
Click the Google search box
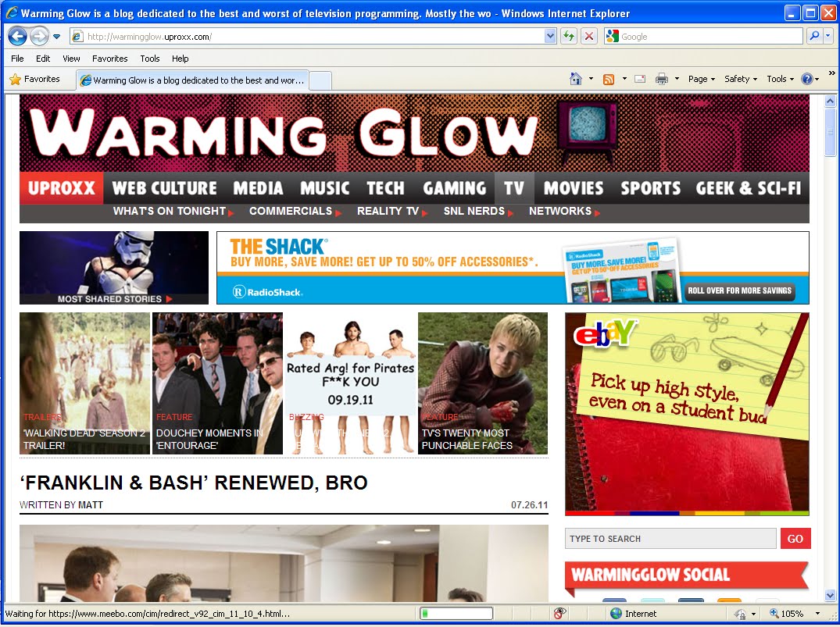[702, 37]
